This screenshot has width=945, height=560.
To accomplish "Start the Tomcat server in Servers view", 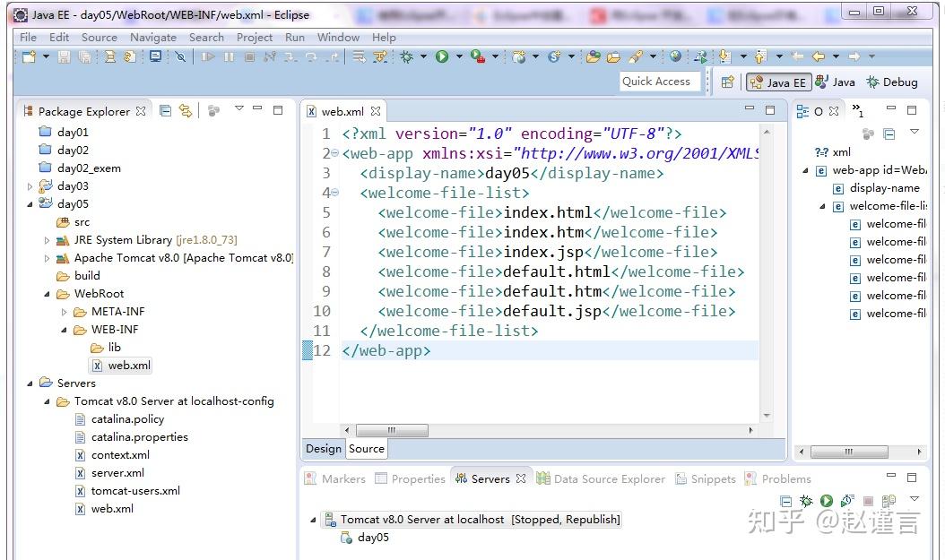I will point(827,501).
